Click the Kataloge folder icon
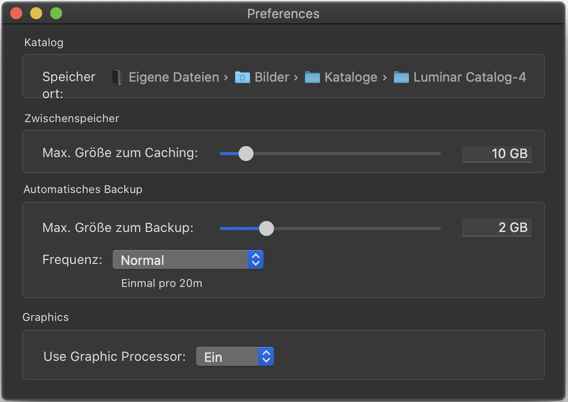The width and height of the screenshot is (568, 402). [x=312, y=77]
